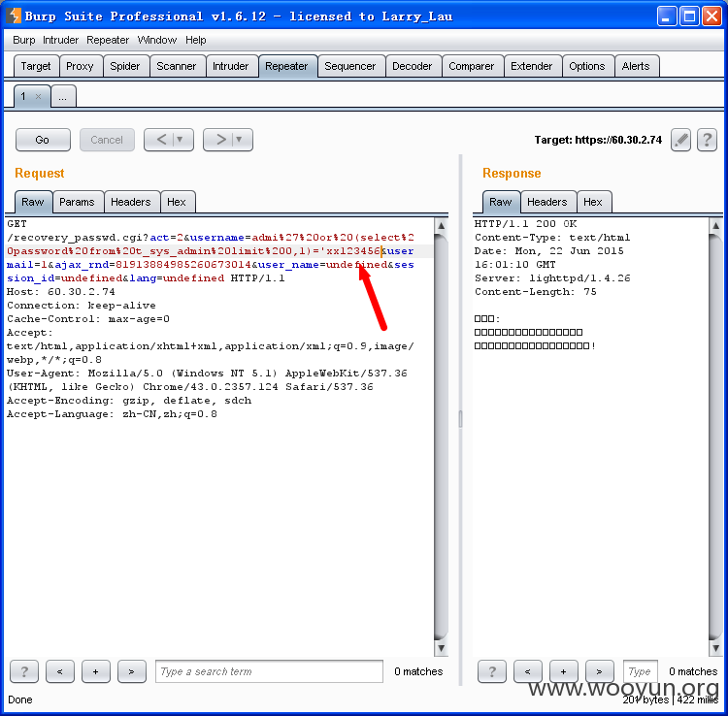Click 'Target: https://60.30.2.74' label
728x716 pixels.
pyautogui.click(x=598, y=140)
